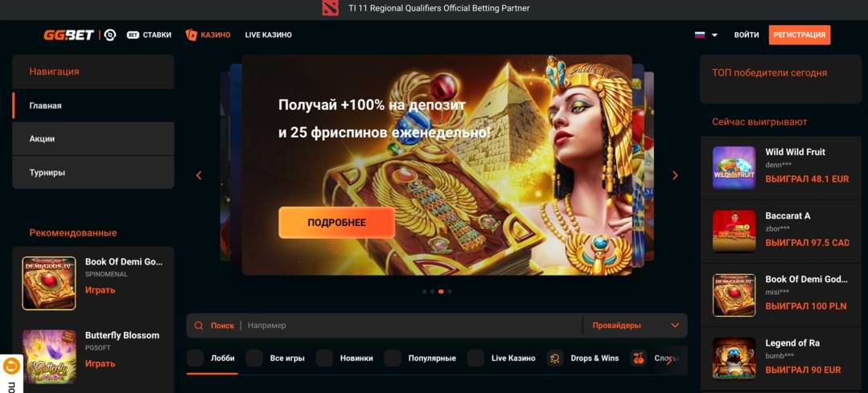Open the esports circle icon beside logo
This screenshot has width=868, height=393.
pyautogui.click(x=109, y=35)
